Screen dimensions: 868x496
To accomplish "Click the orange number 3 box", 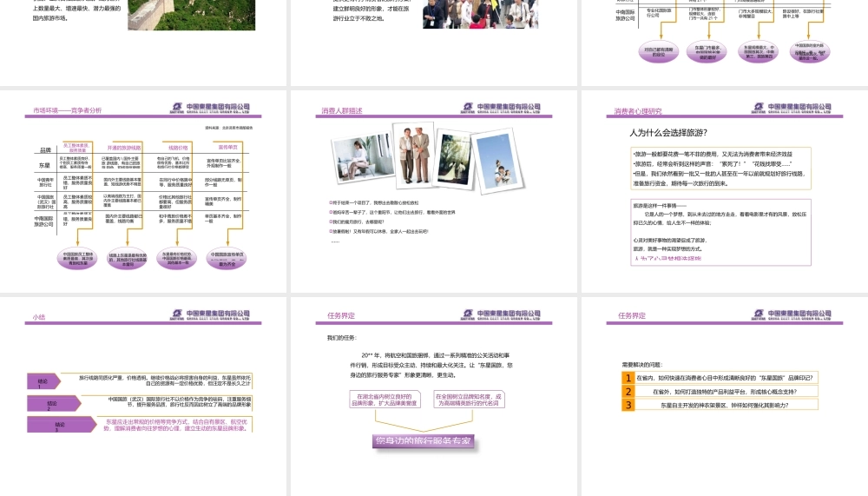I will pyautogui.click(x=628, y=405).
